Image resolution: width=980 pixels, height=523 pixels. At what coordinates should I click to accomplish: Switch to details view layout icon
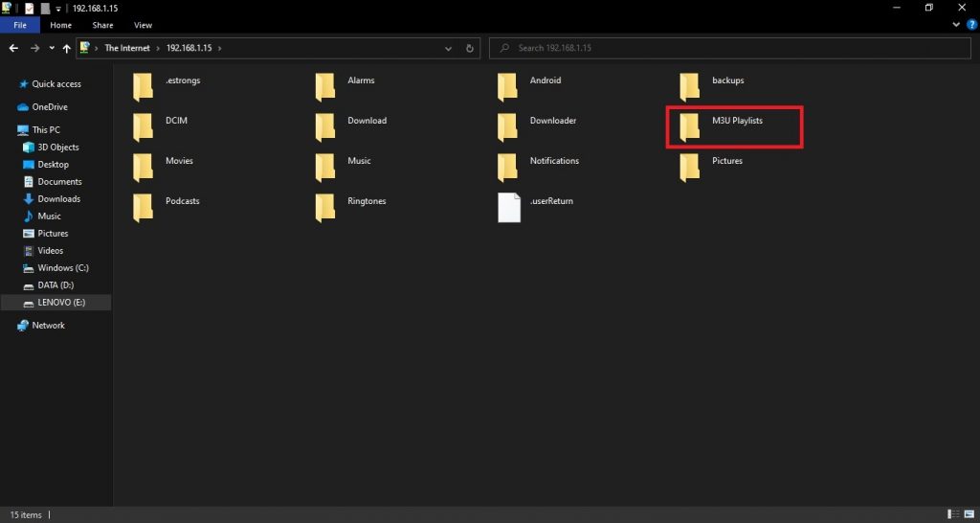(954, 514)
